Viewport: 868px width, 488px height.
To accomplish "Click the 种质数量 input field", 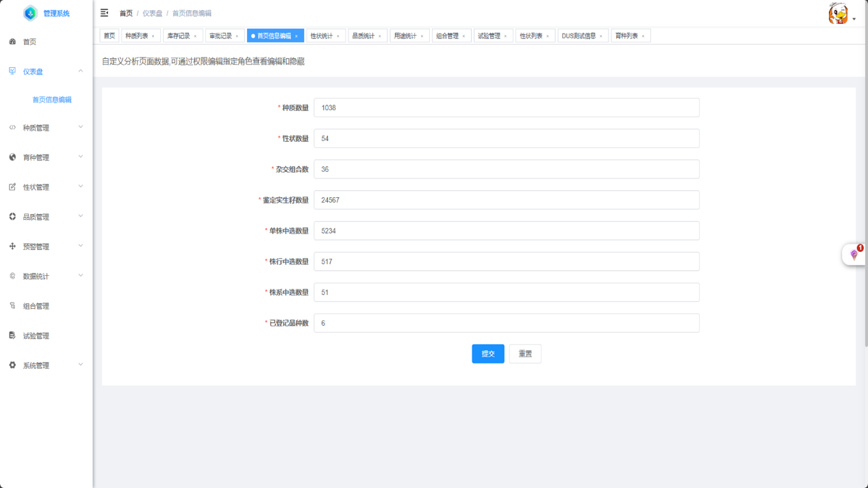I will pos(506,107).
